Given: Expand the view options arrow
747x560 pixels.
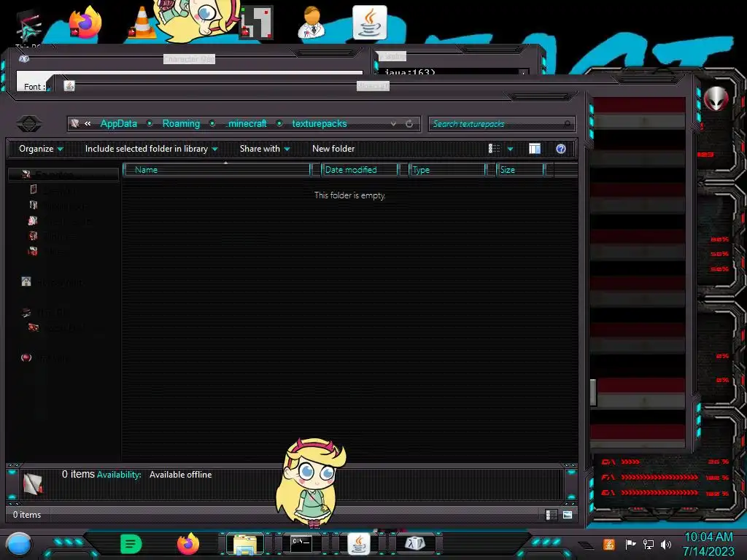Looking at the screenshot, I should pyautogui.click(x=510, y=149).
